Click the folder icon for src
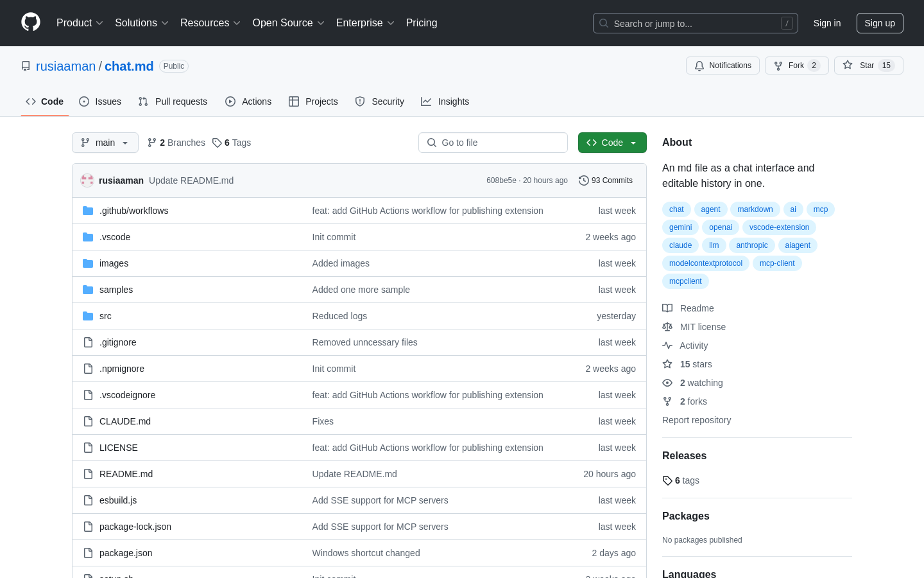 point(88,316)
